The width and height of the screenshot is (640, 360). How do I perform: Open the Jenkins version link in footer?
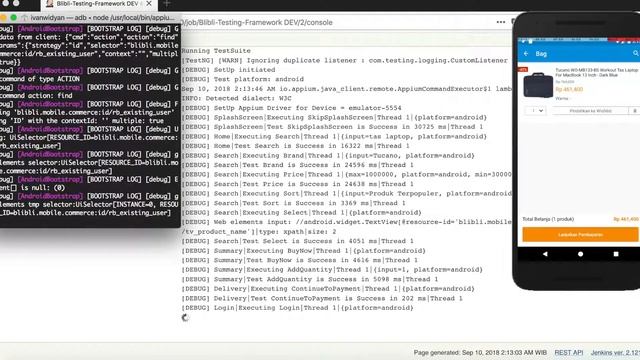615,352
